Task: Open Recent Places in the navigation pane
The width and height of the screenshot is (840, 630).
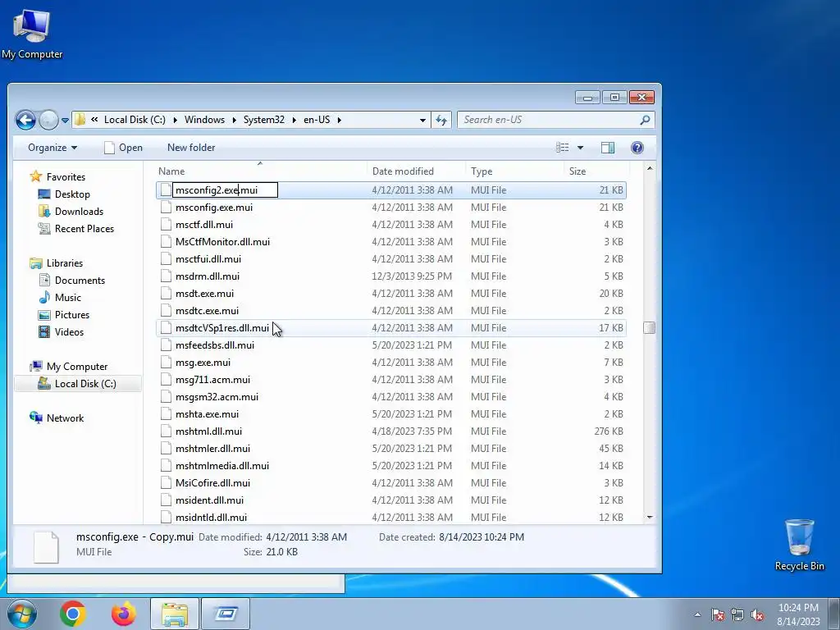Action: (x=84, y=229)
